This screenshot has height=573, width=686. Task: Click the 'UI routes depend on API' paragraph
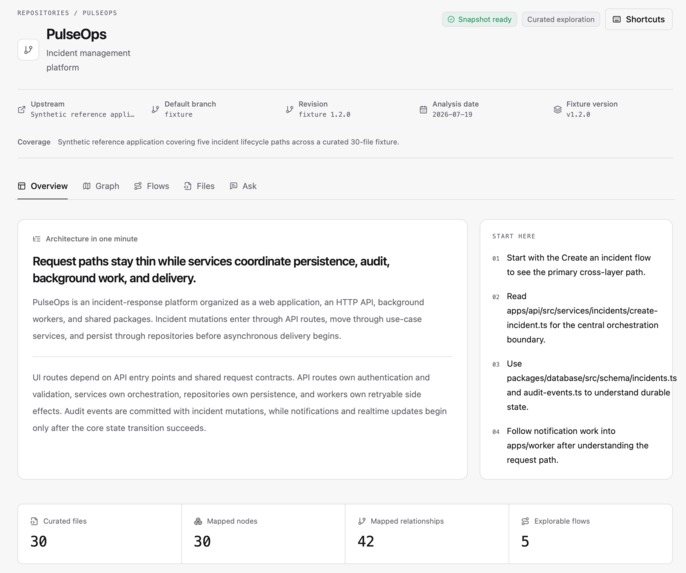[239, 402]
